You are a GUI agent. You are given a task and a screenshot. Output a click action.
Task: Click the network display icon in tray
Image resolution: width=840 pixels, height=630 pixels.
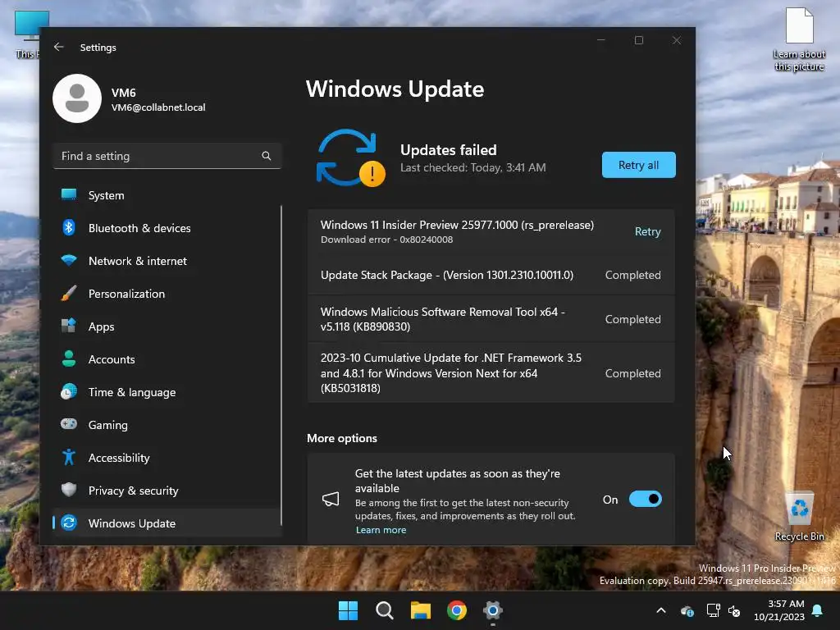(x=713, y=610)
